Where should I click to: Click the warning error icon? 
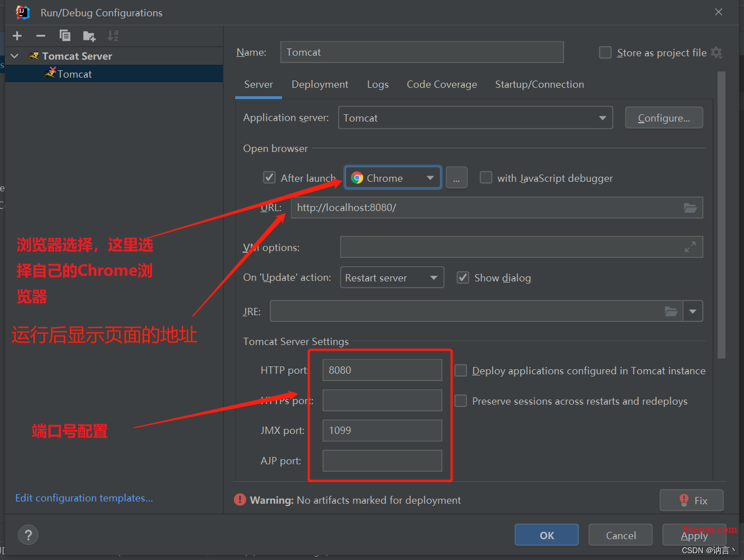pos(240,500)
